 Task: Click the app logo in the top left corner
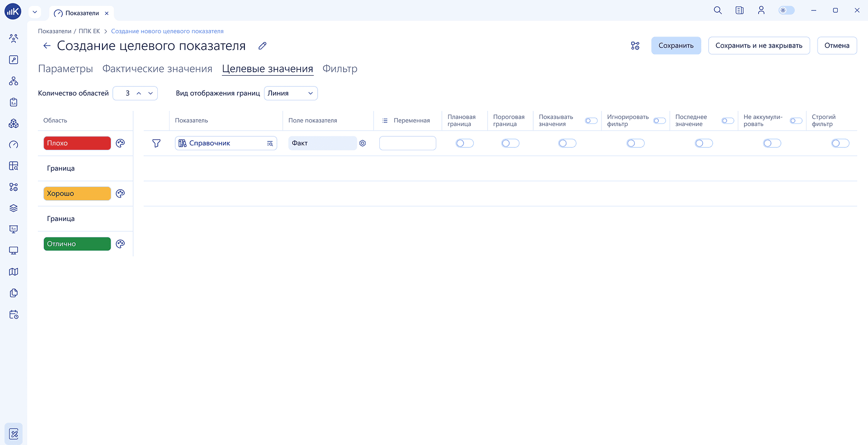point(13,11)
